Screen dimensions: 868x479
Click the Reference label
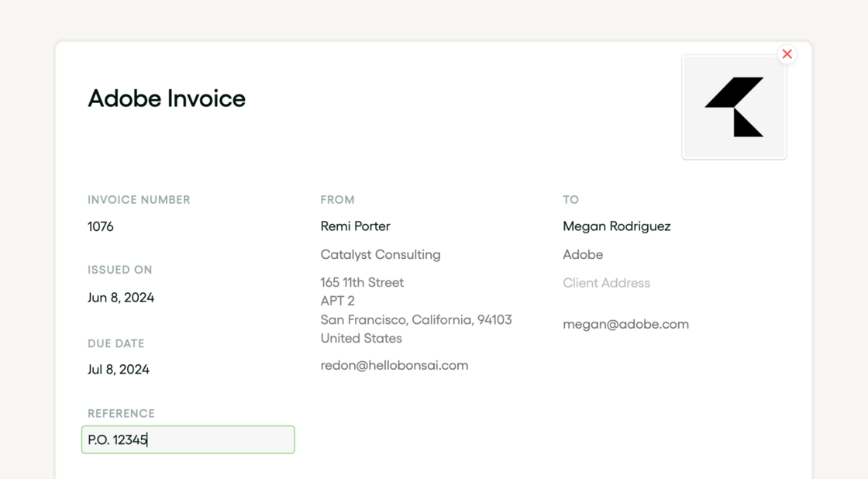click(121, 413)
